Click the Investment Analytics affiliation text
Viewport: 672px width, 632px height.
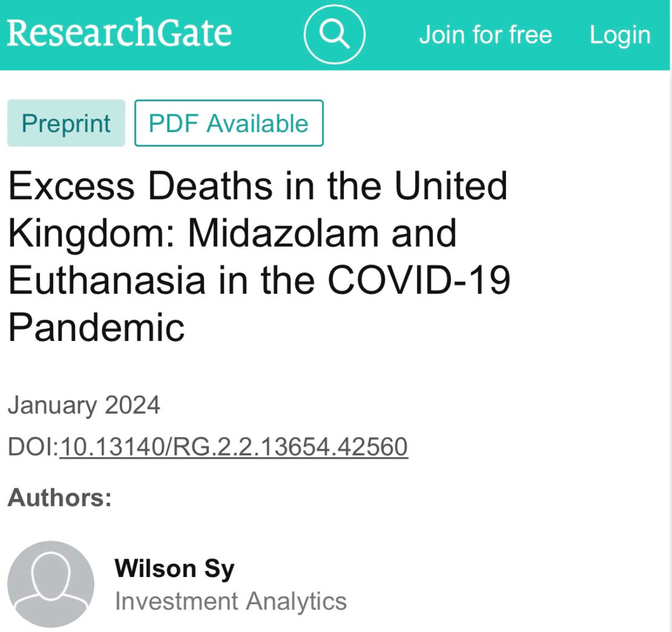[x=231, y=600]
